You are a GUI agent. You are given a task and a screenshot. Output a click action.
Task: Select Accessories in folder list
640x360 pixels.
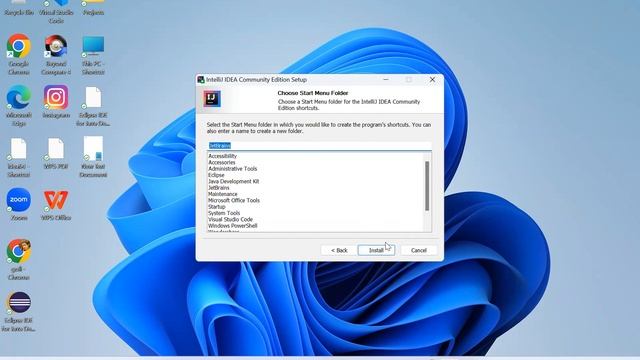coord(222,162)
